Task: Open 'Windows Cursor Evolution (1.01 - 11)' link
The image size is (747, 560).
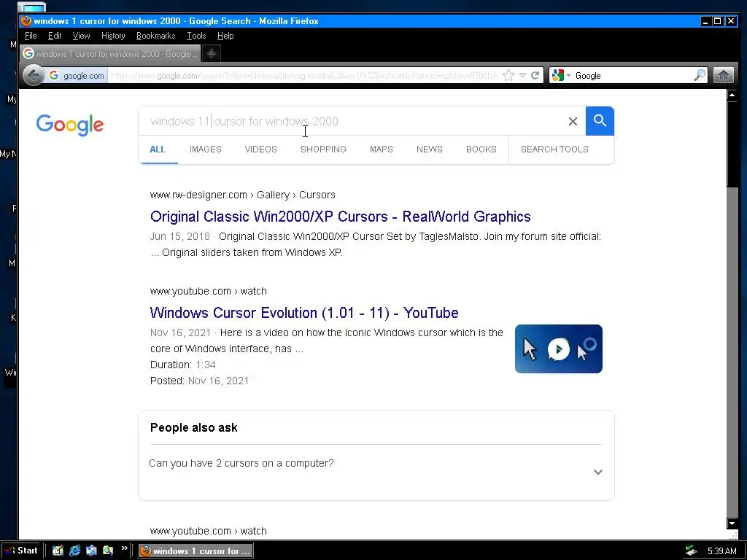Action: tap(304, 313)
